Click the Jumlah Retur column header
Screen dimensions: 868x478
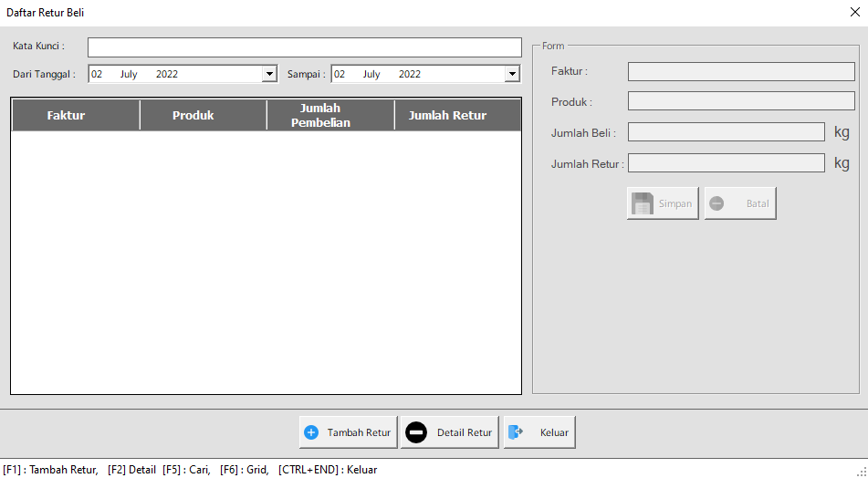pos(447,116)
